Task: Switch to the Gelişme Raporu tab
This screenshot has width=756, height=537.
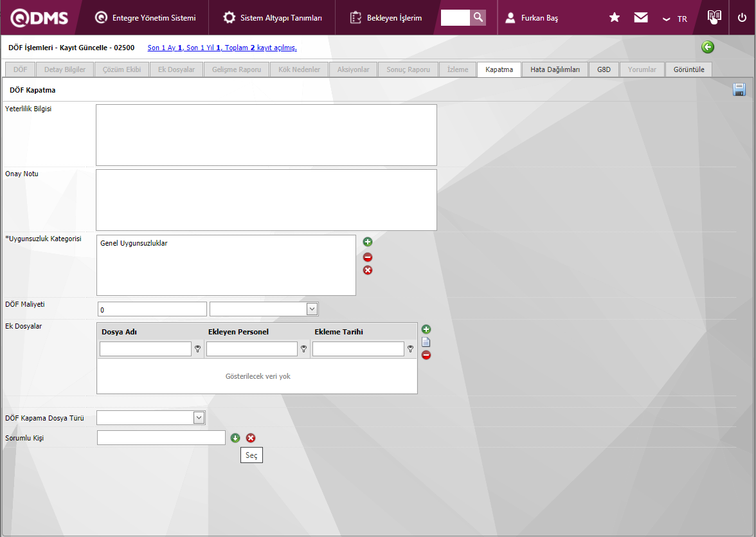Action: coord(237,69)
